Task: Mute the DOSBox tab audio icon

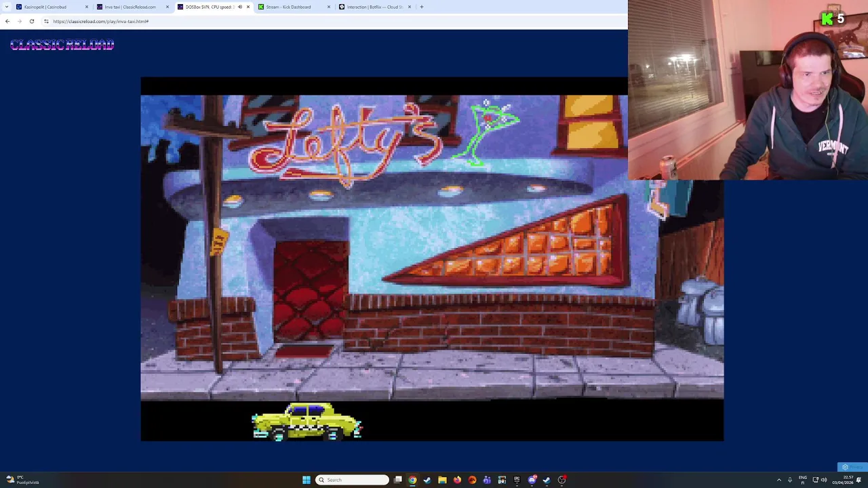Action: click(x=239, y=7)
